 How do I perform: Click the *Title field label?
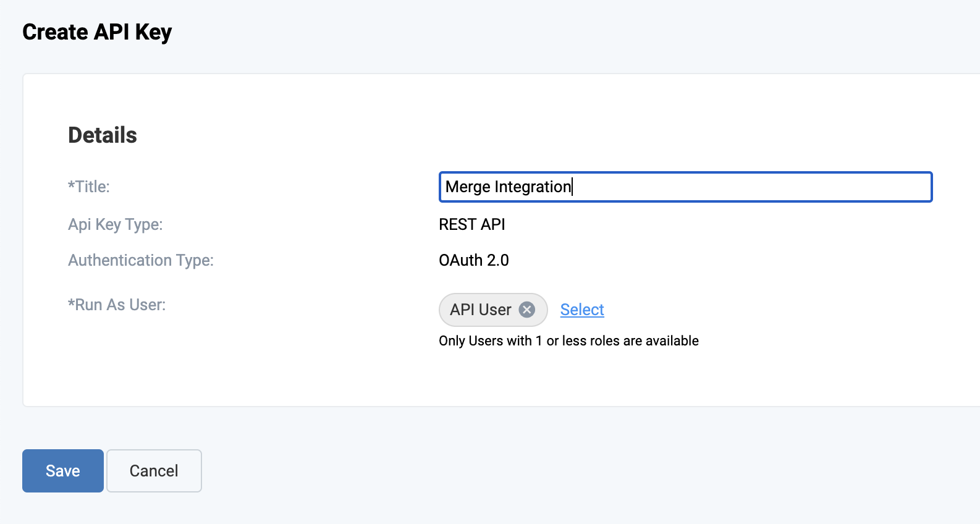point(91,187)
